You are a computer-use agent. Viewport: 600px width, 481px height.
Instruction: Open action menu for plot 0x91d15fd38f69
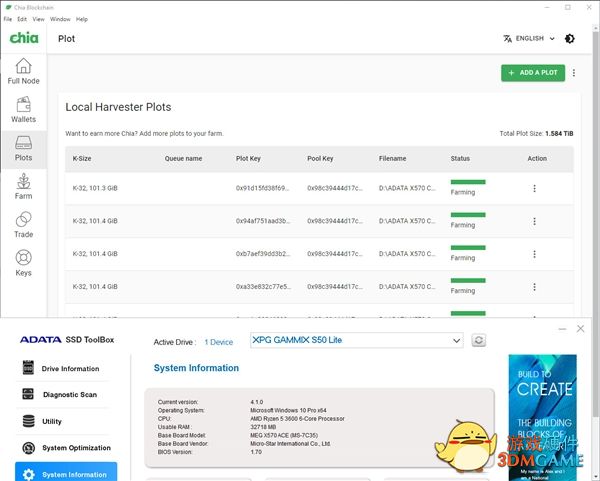(x=534, y=188)
